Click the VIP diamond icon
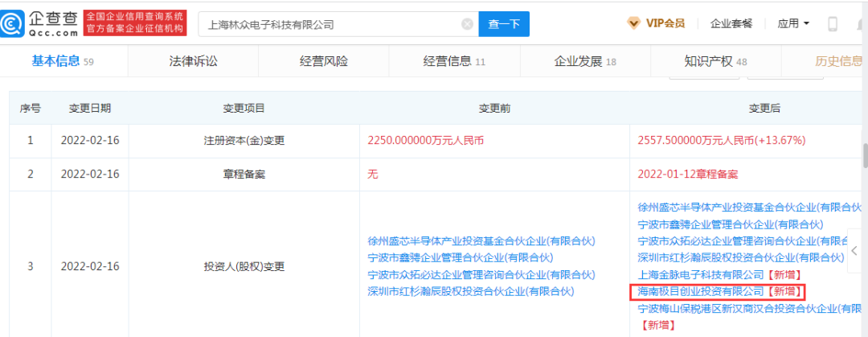868x337 pixels. (634, 23)
